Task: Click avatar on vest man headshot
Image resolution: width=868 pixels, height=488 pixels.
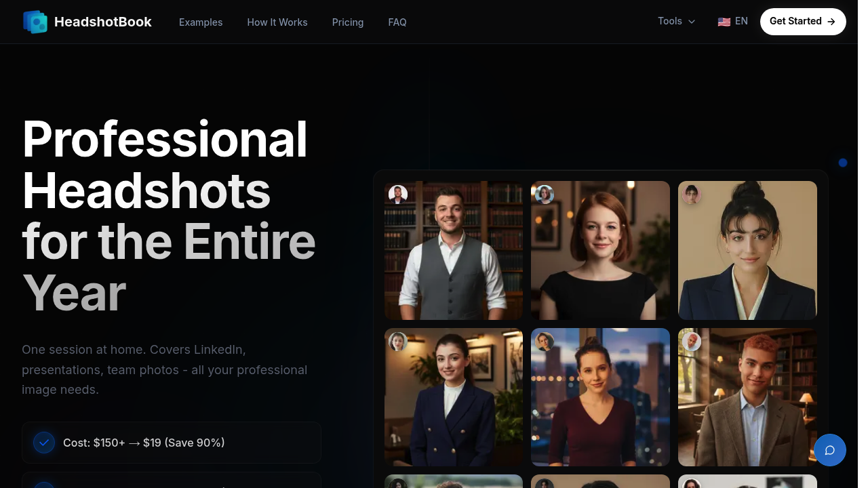Action: [398, 195]
